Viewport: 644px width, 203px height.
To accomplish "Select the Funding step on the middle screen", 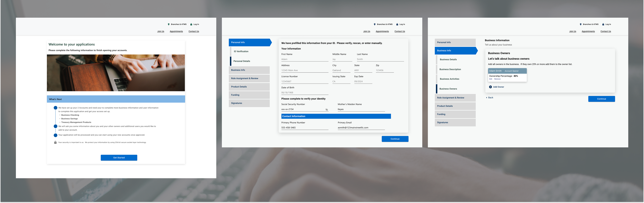I will [x=249, y=95].
